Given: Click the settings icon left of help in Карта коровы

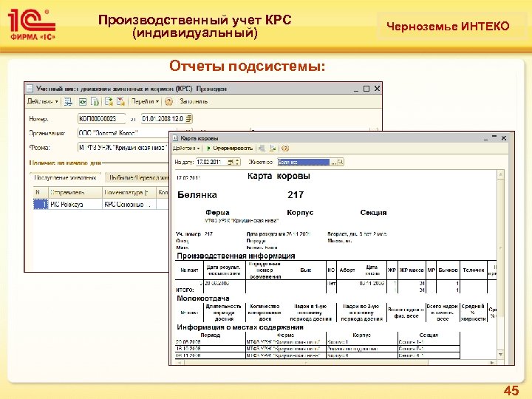Looking at the screenshot, I should coord(273,149).
